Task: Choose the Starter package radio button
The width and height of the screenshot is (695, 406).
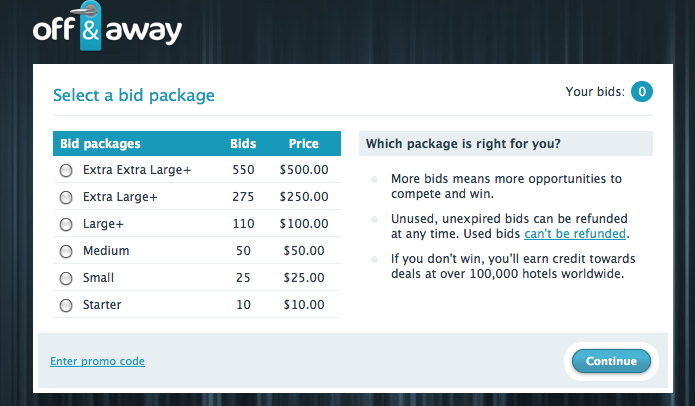Action: (66, 305)
